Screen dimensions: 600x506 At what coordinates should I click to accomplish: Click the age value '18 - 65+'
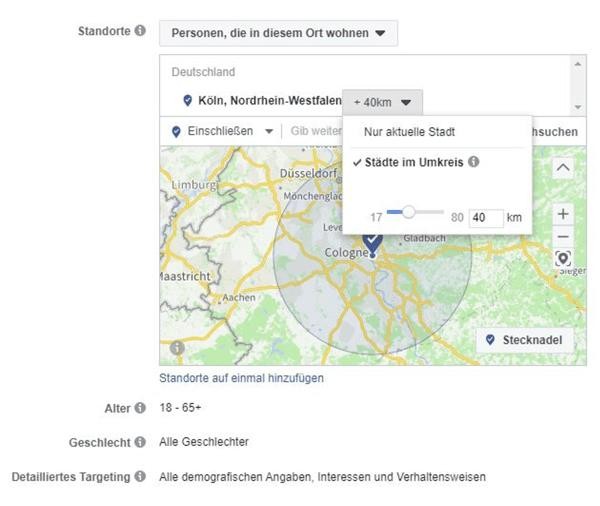coord(180,408)
